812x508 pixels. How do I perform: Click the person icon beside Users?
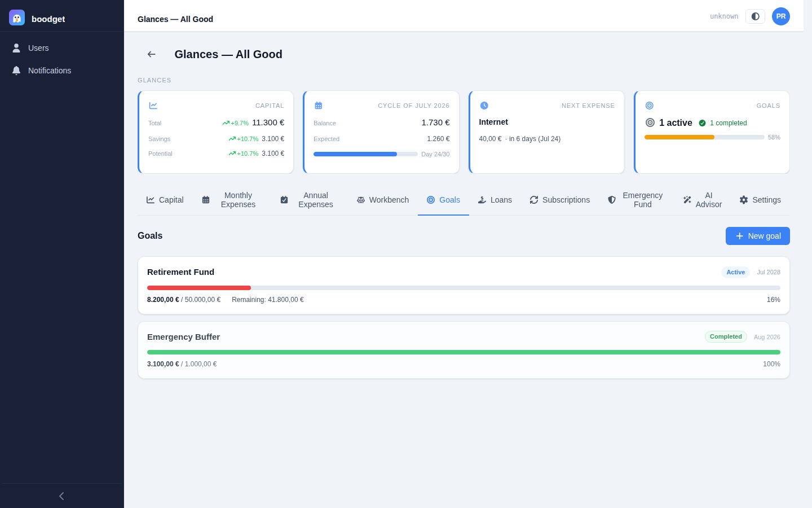[x=16, y=48]
